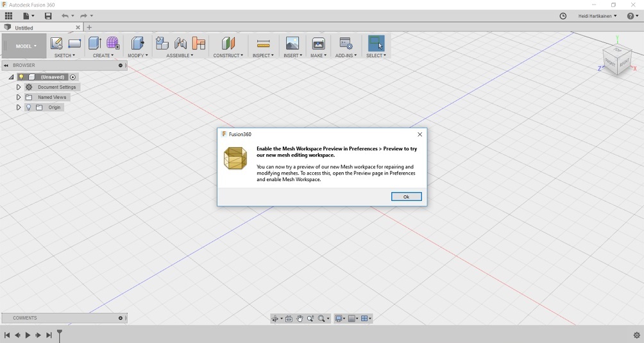Open the CONSTRUCT menu
The image size is (644, 343).
[x=228, y=55]
